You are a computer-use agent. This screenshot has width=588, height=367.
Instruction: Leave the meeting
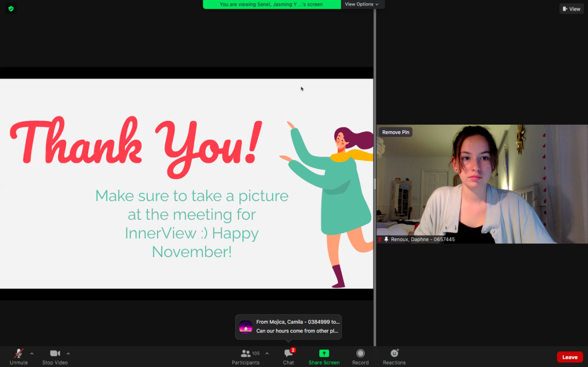(x=570, y=357)
